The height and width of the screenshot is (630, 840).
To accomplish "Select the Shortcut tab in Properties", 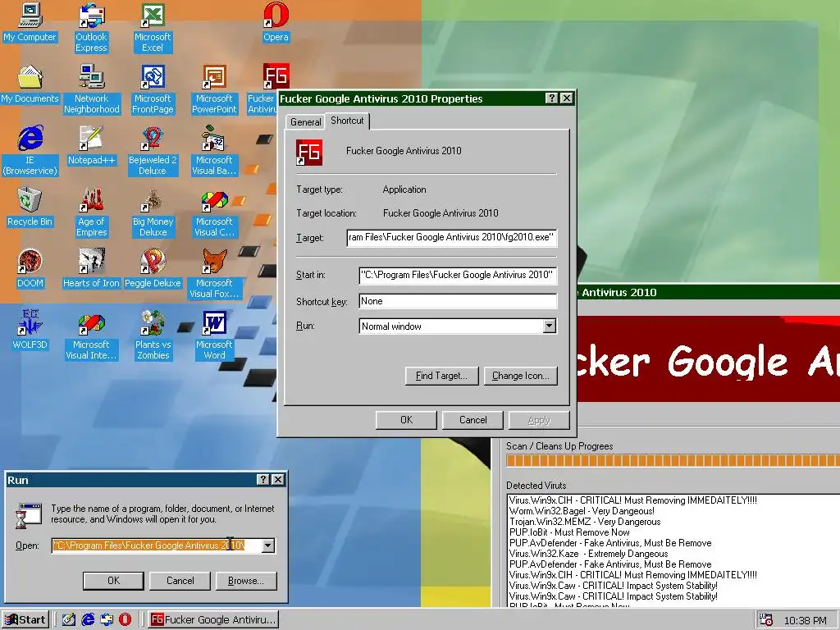I will coord(347,121).
